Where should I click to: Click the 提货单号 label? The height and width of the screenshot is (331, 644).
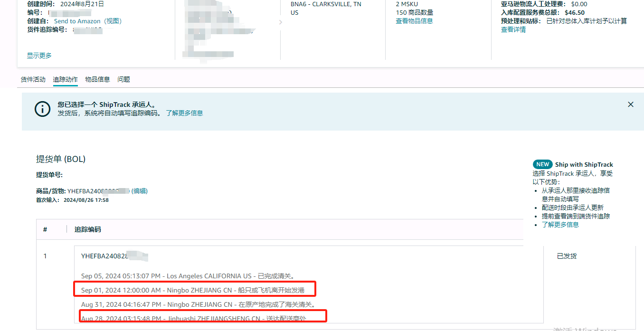click(49, 175)
